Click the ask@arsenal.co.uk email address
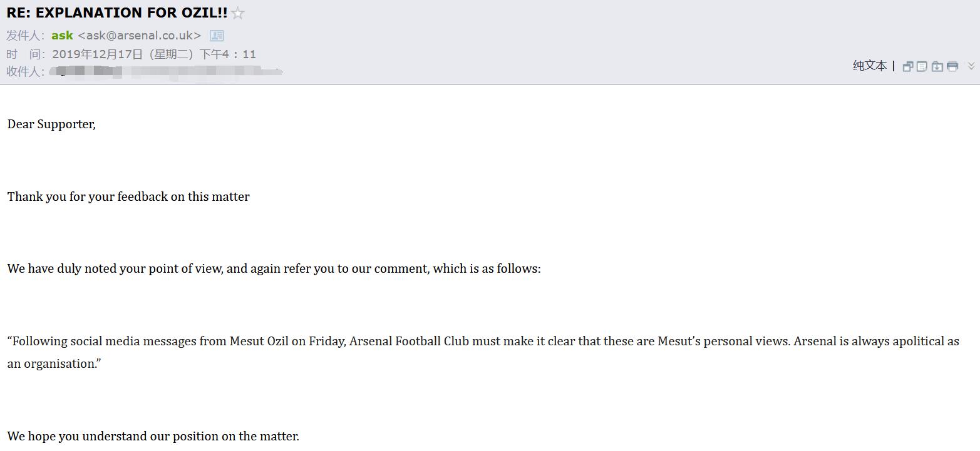Viewport: 980px width, 451px height. coord(139,36)
